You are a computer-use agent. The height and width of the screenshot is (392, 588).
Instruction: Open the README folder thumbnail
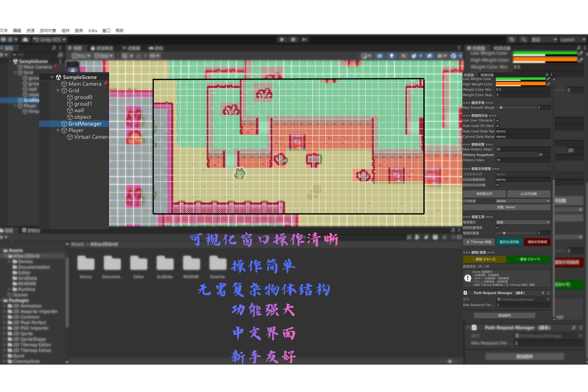tap(191, 263)
